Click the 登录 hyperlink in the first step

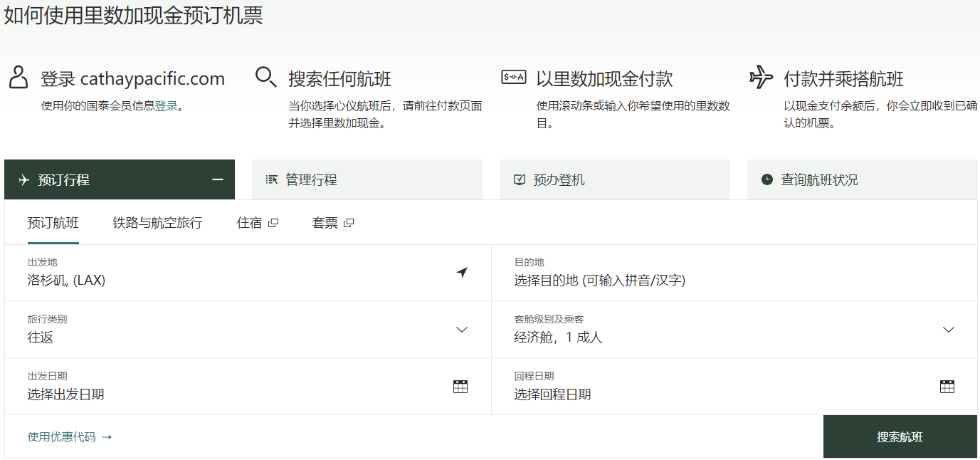coord(166,106)
